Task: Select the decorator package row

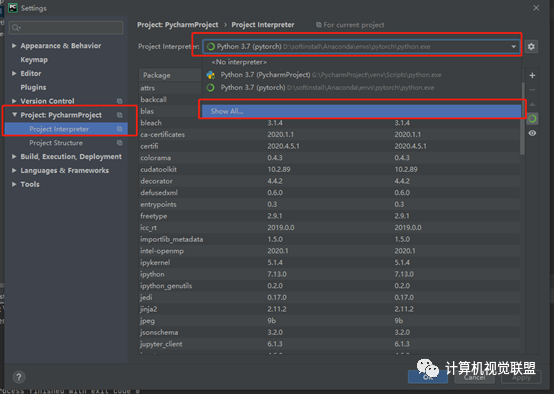Action: pyautogui.click(x=329, y=181)
